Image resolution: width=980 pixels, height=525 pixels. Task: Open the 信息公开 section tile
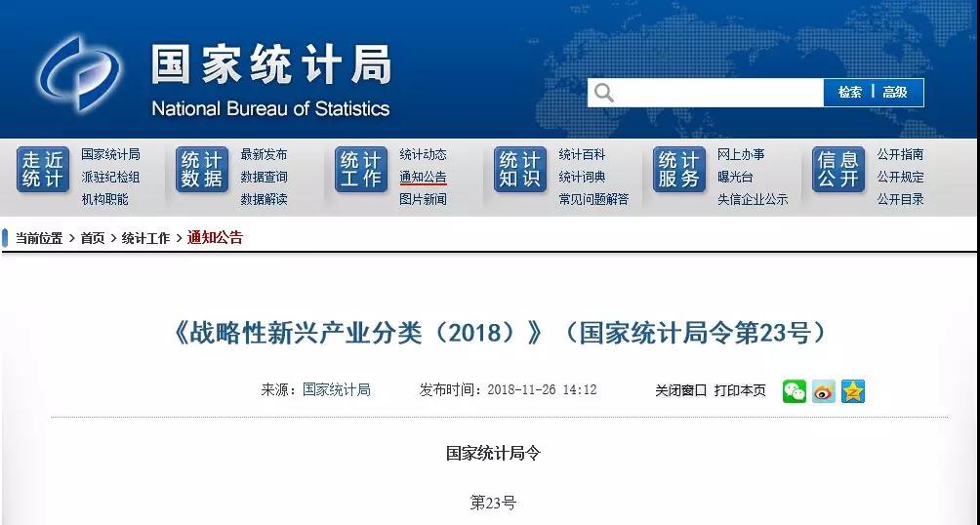[838, 170]
